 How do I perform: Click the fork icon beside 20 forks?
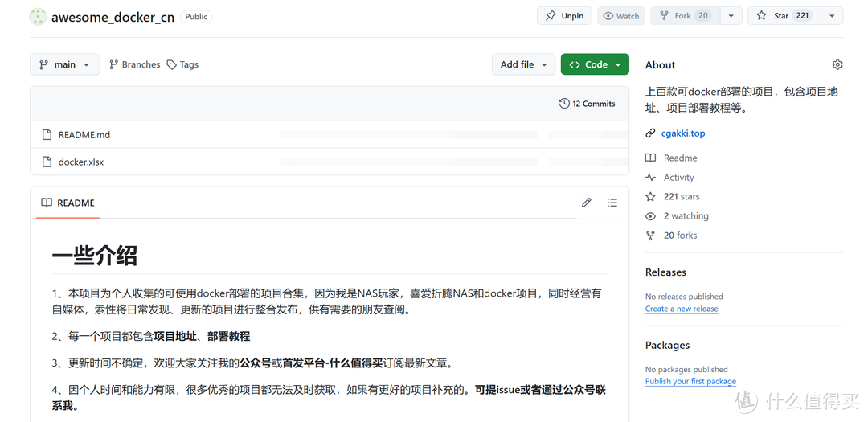coord(650,236)
